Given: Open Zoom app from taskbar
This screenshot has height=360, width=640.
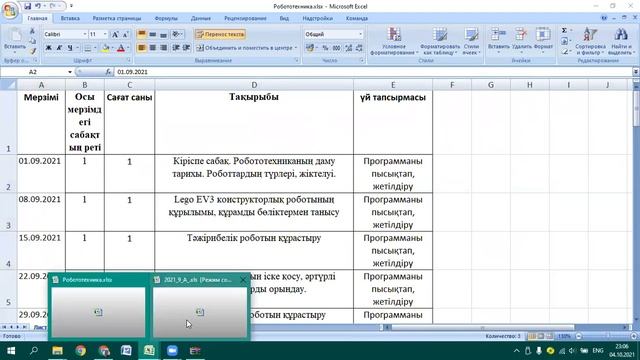Looking at the screenshot, I should (172, 351).
